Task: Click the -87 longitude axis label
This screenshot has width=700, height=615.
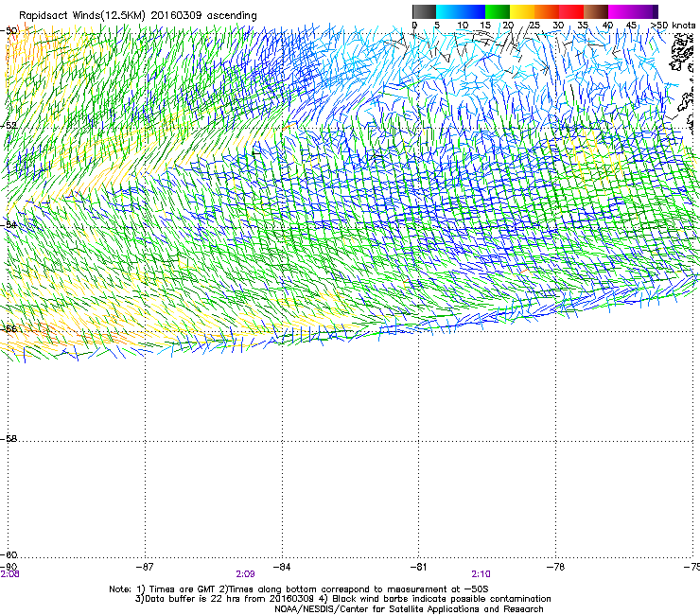Action: pyautogui.click(x=145, y=567)
